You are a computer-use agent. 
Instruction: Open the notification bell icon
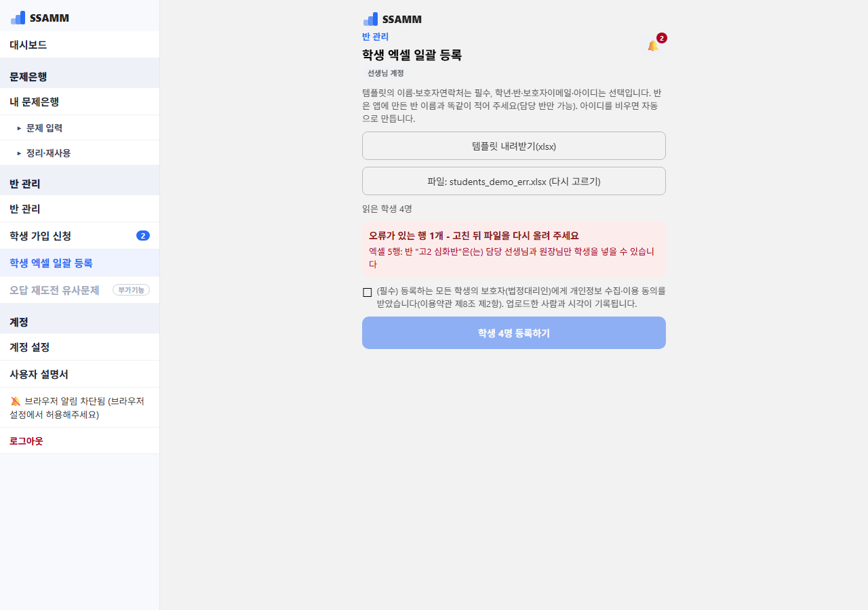point(653,45)
